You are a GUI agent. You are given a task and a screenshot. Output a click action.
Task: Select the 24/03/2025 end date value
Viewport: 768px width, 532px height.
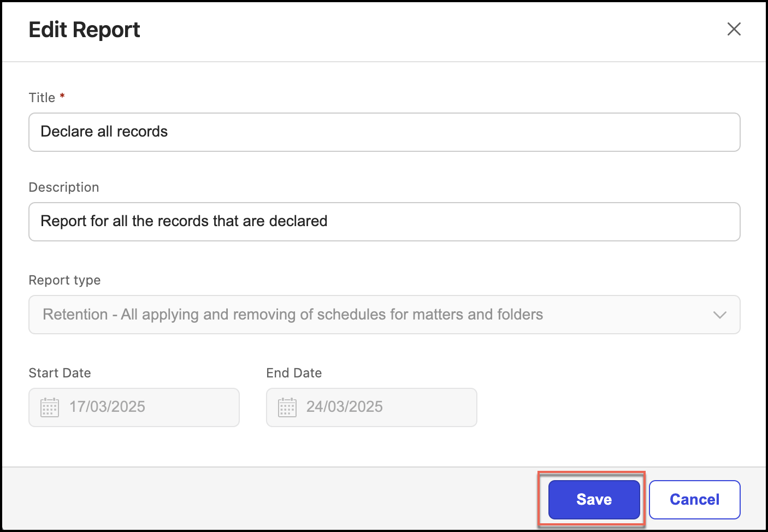coord(345,407)
